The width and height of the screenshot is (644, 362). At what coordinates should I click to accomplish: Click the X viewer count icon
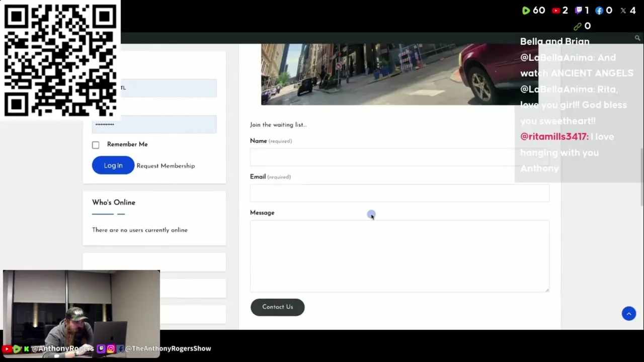[x=623, y=11]
